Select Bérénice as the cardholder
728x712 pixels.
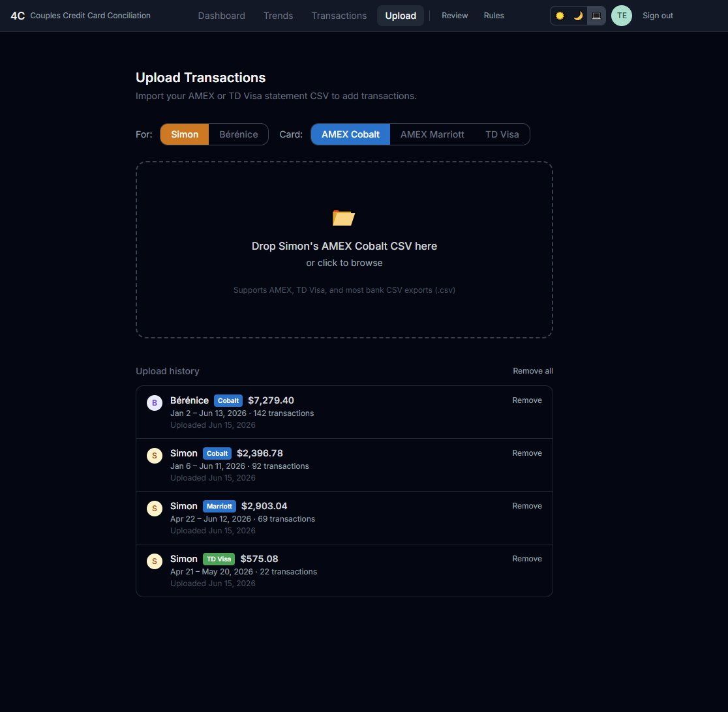pos(239,134)
